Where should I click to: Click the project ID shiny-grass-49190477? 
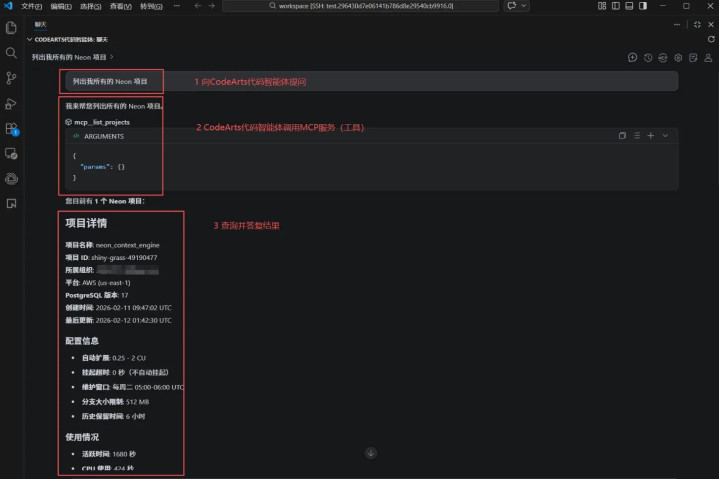pos(124,258)
